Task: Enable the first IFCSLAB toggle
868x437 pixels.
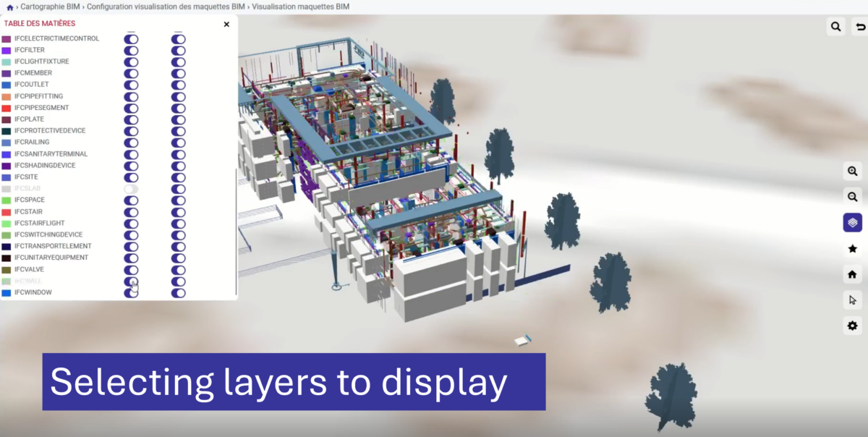Action: tap(131, 189)
